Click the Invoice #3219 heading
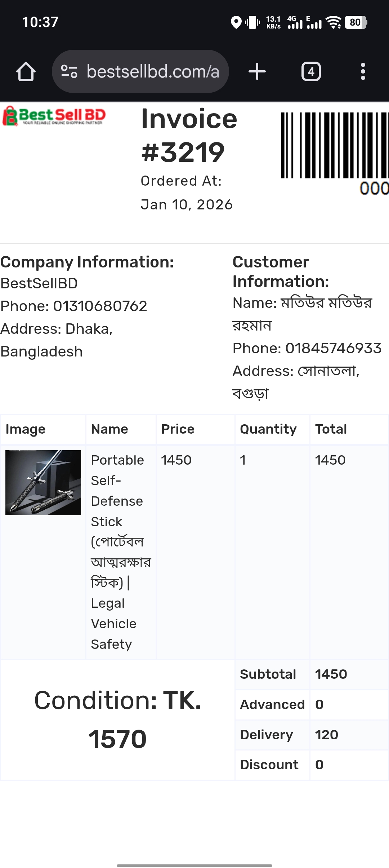This screenshot has width=389, height=868. (x=189, y=135)
